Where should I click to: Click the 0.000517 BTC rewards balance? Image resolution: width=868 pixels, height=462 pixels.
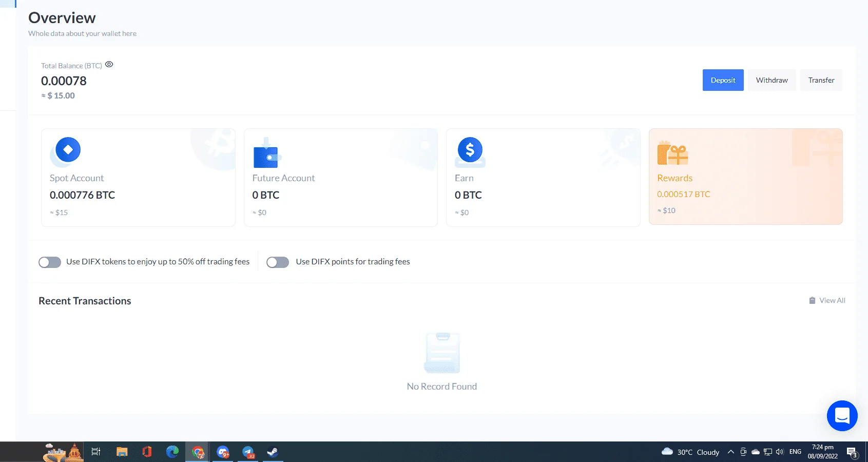[683, 194]
